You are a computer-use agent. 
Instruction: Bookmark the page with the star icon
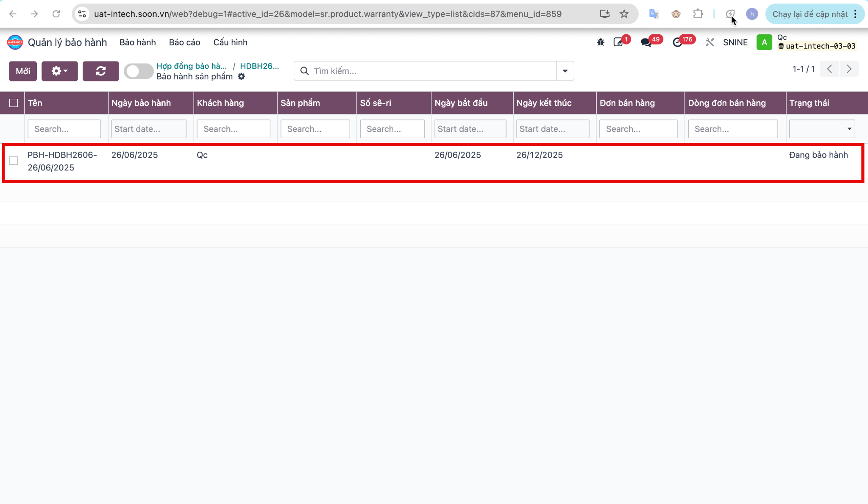click(x=624, y=14)
